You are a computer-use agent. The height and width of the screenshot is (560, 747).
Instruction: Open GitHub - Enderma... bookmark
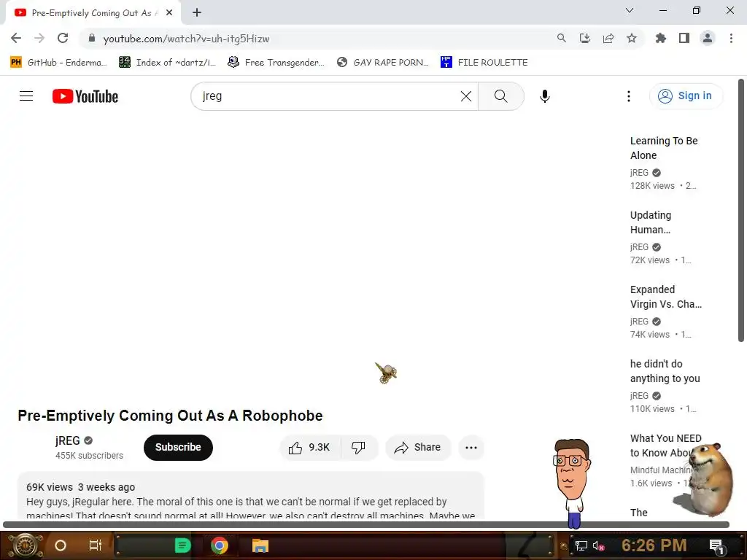pyautogui.click(x=58, y=63)
